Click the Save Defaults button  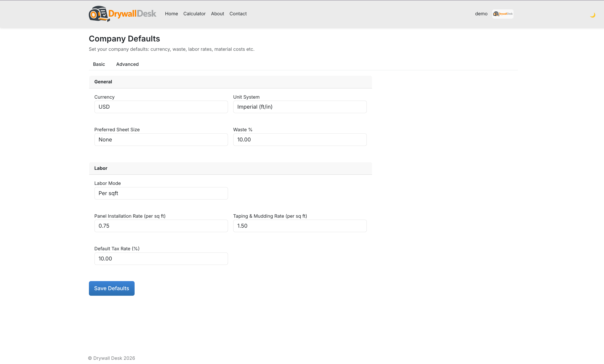[112, 288]
